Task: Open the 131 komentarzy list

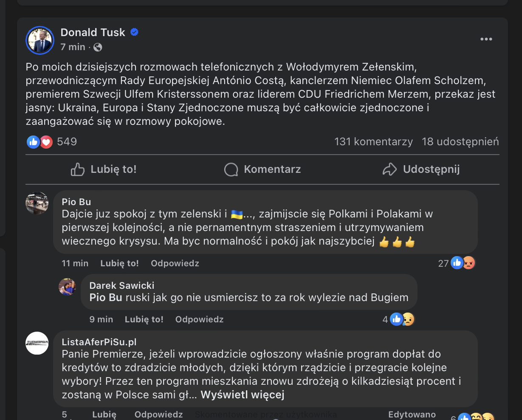Action: tap(373, 142)
